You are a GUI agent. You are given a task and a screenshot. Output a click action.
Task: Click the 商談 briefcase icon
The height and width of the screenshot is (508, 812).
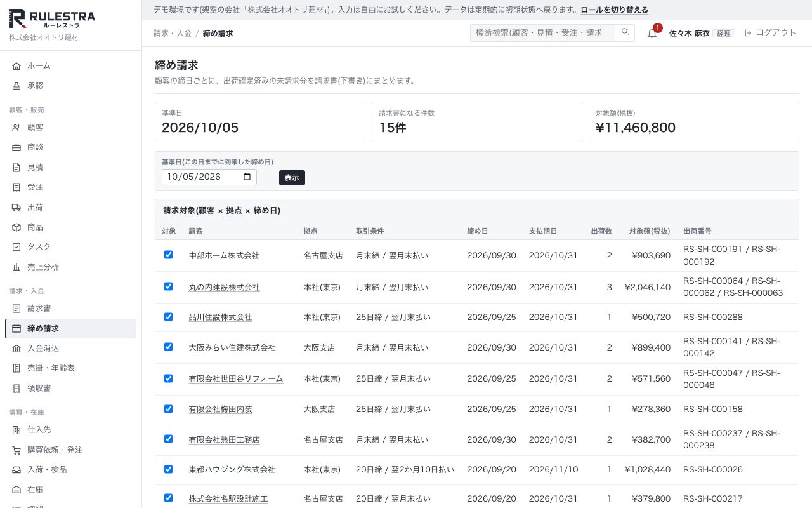pyautogui.click(x=16, y=147)
